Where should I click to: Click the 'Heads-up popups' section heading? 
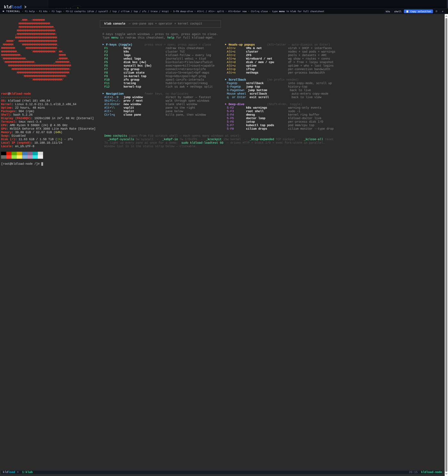coord(242,45)
